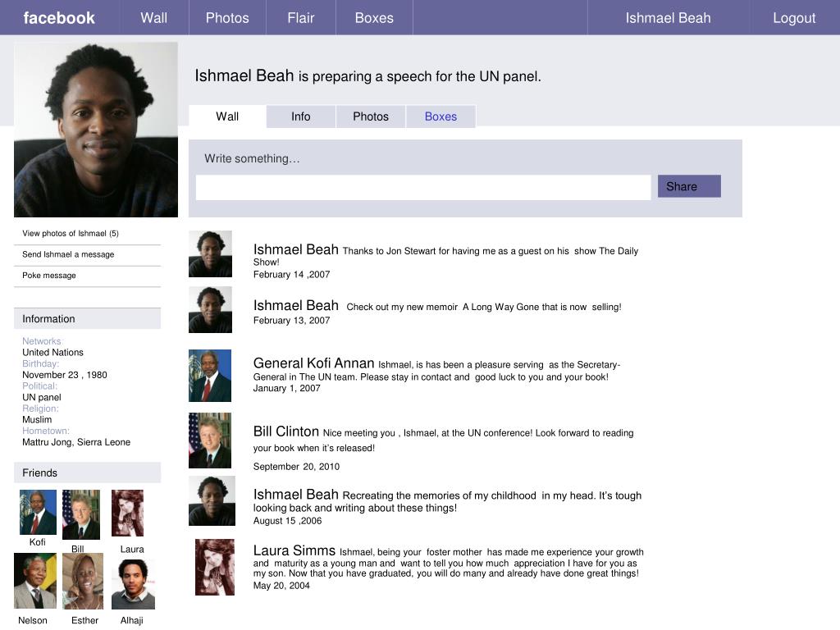Click Bill Clinton post author name

[x=286, y=431]
